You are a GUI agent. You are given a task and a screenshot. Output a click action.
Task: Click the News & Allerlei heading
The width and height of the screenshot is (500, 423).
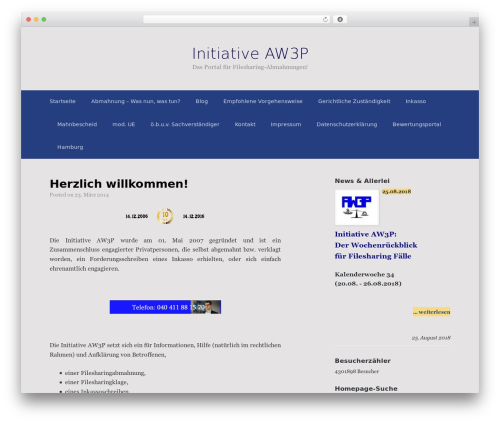(x=362, y=181)
